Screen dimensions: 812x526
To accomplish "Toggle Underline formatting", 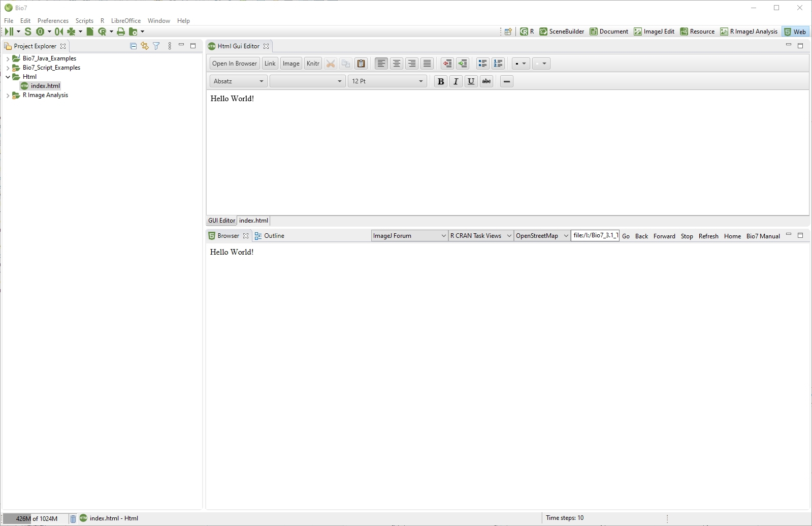I will 471,81.
